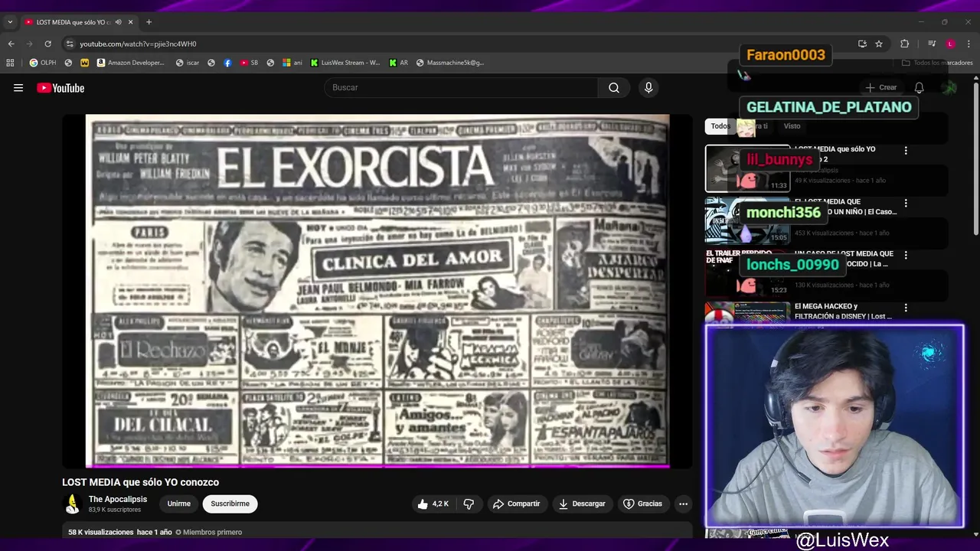Open YouTube notifications bell

tap(919, 87)
